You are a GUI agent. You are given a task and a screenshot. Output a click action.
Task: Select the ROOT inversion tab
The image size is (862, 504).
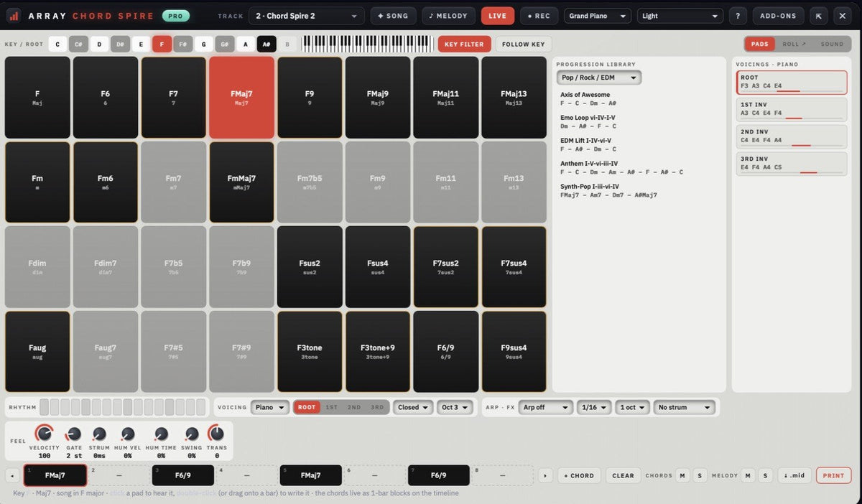pyautogui.click(x=307, y=407)
